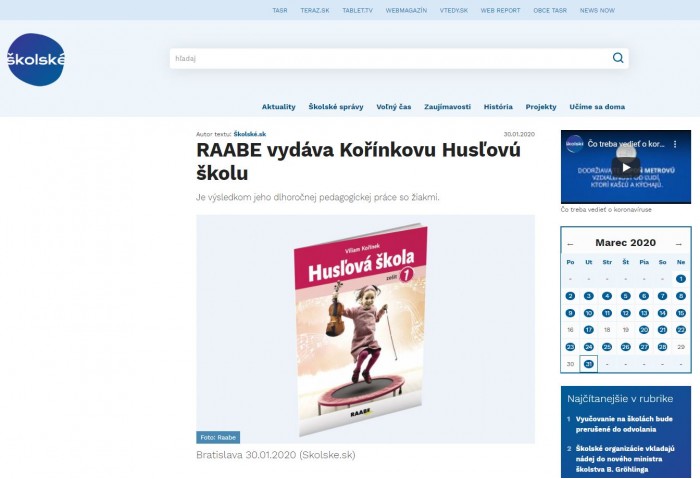Open the Školské správy menu
Screen dimensions: 700x479
pyautogui.click(x=336, y=107)
